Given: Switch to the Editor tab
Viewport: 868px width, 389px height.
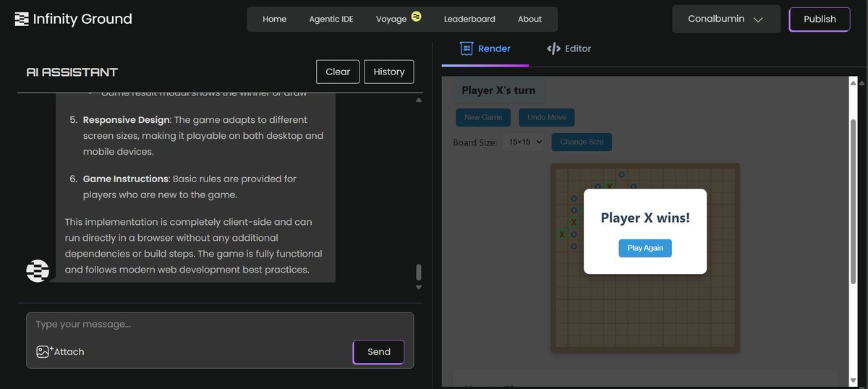Looking at the screenshot, I should click(569, 48).
